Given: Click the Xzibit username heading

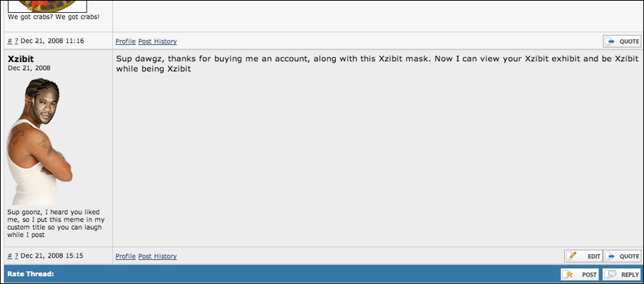Looking at the screenshot, I should coord(21,59).
